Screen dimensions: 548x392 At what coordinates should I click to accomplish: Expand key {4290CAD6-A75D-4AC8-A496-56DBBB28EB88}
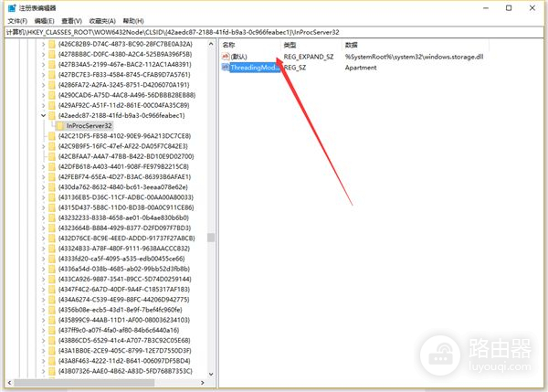click(43, 95)
